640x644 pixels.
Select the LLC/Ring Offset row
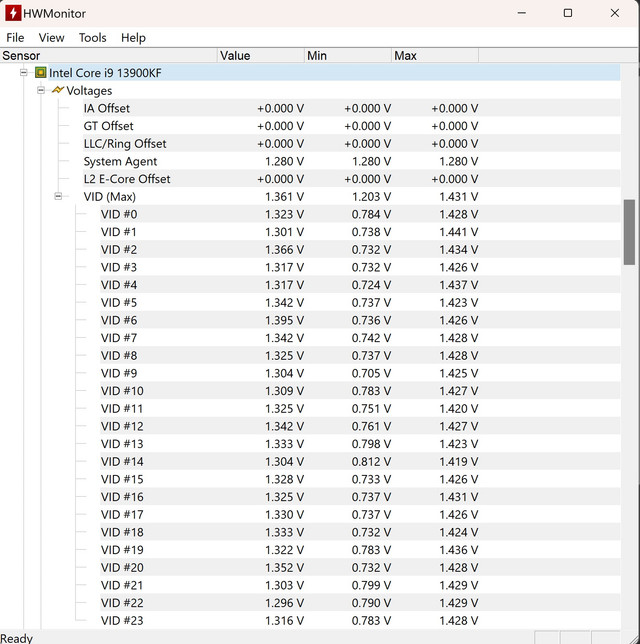(351, 143)
